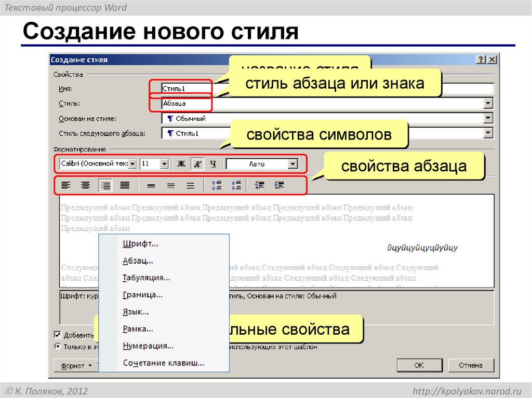Open the Авто font color selector
The image size is (532, 398).
click(292, 162)
